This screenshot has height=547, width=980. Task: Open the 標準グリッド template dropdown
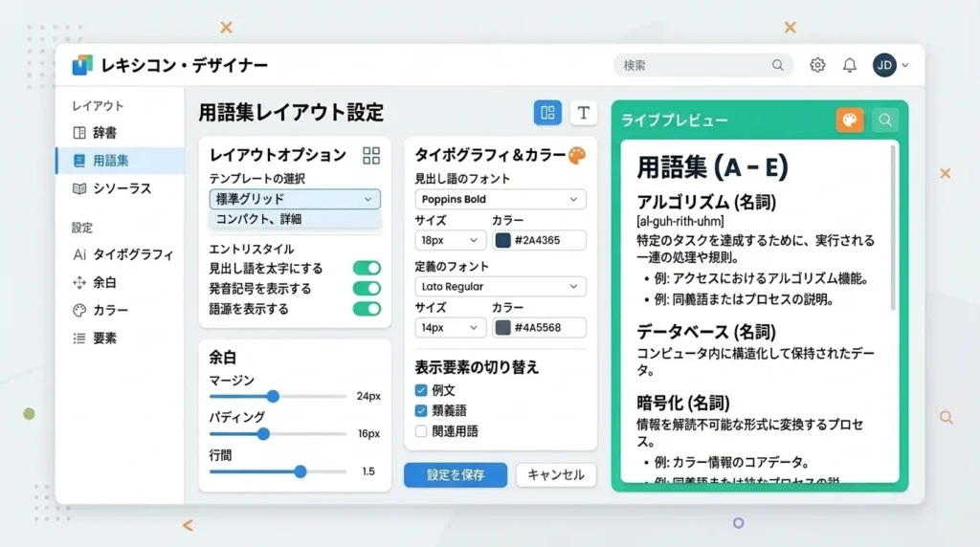[295, 199]
